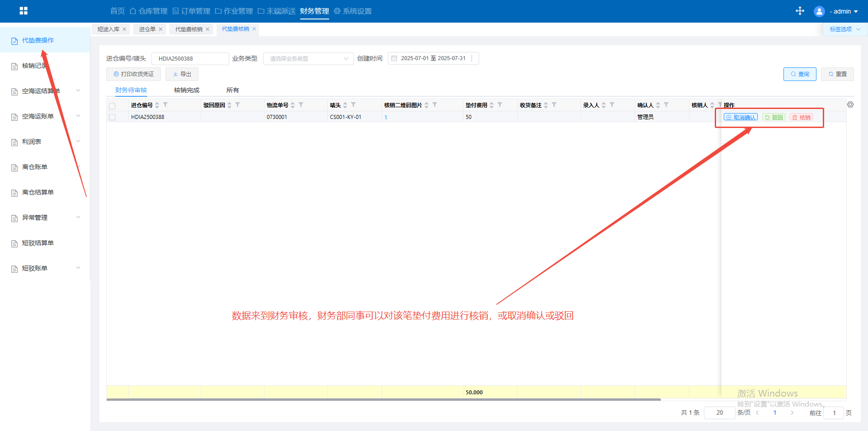
Task: Click the horizontal table scrollbar
Action: [383, 400]
